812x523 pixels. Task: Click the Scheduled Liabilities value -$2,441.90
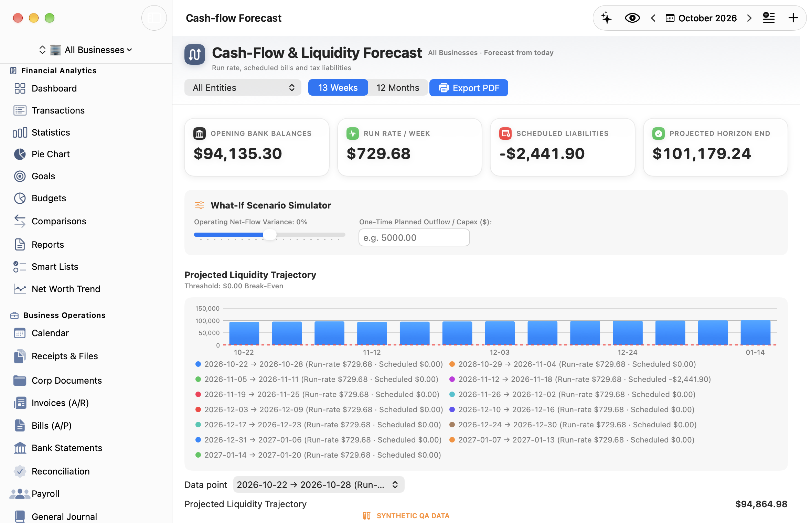(x=542, y=153)
